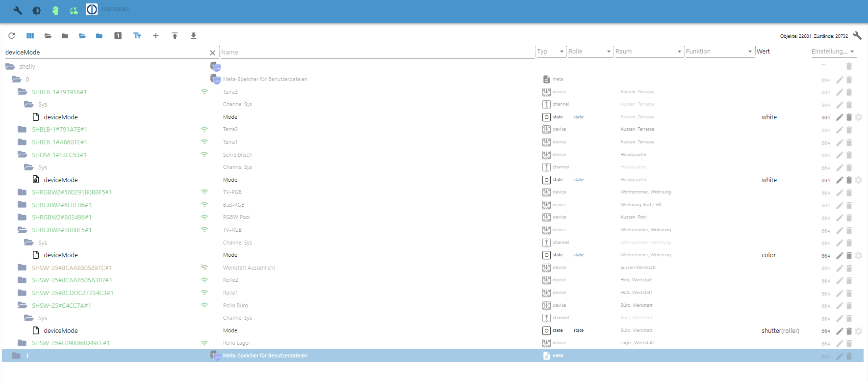This screenshot has height=381, width=868.
Task: Click the numbered "1" toolbar icon
Action: (118, 36)
